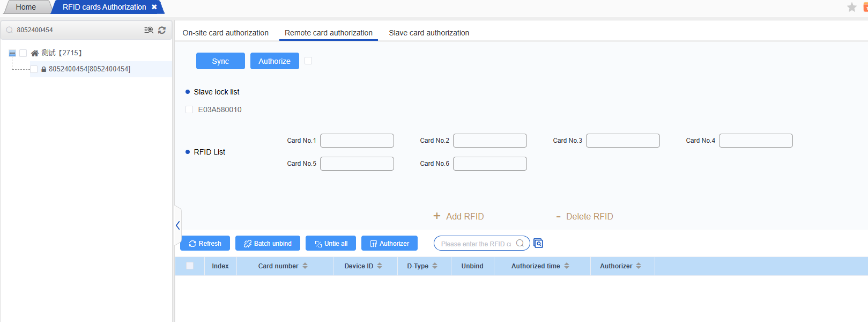Sort by Card number column

(305, 266)
